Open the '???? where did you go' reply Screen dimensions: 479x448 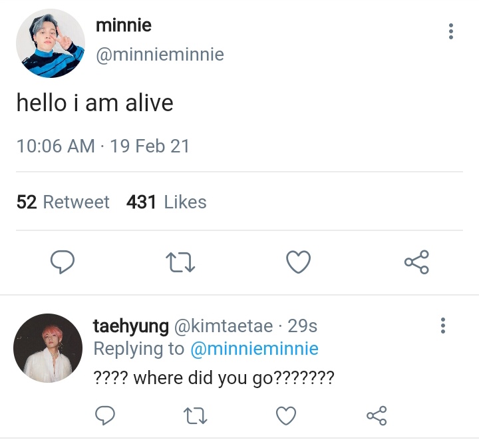pos(214,378)
